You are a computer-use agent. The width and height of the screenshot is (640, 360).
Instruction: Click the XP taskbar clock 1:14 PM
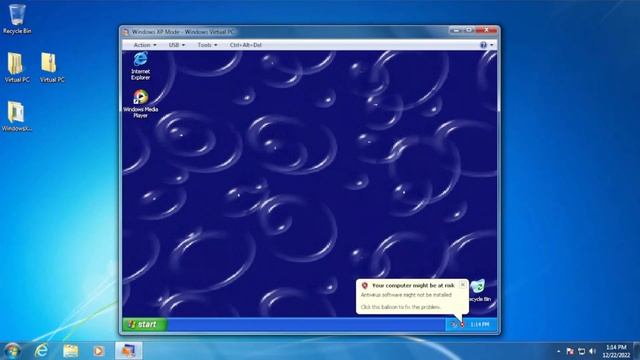[480, 324]
